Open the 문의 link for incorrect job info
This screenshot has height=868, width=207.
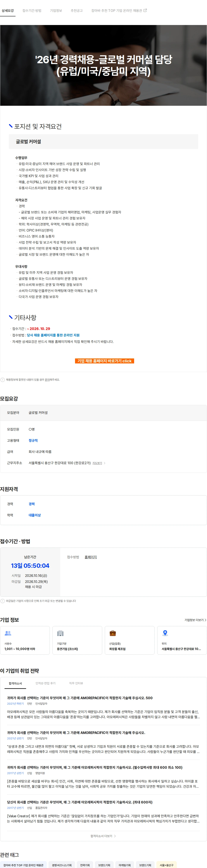tap(47, 380)
